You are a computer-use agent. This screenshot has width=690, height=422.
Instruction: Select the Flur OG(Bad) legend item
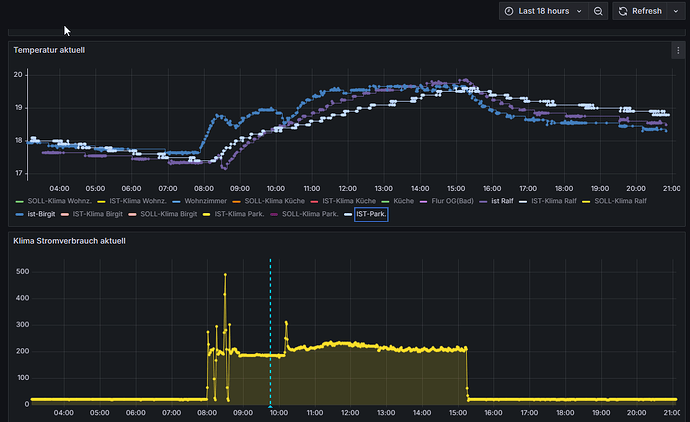click(452, 201)
